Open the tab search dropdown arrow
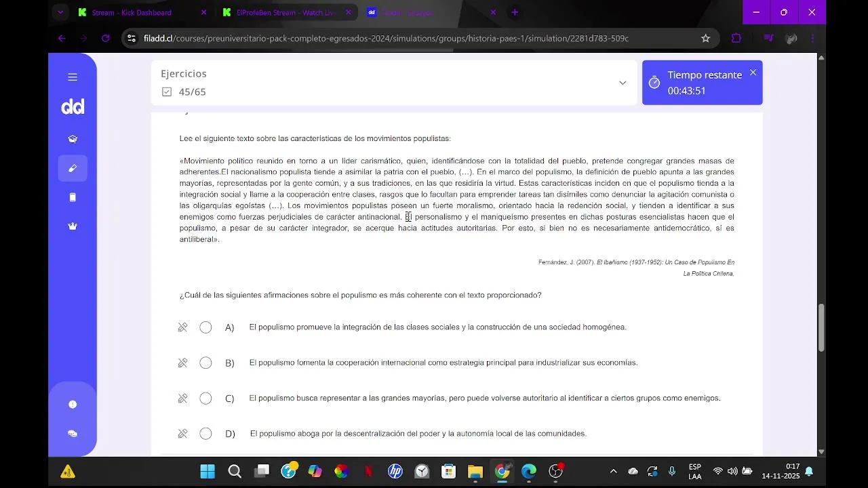This screenshot has height=488, width=868. click(60, 12)
